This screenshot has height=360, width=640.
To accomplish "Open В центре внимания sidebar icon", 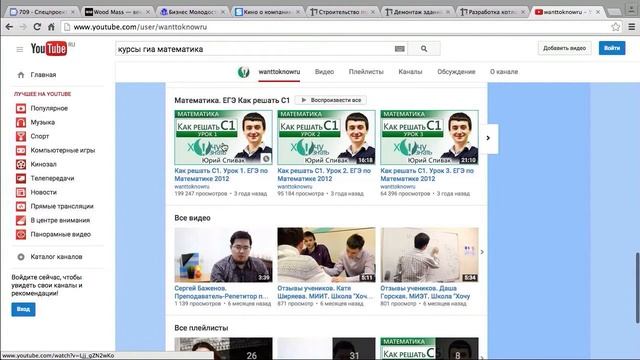I will pos(21,220).
